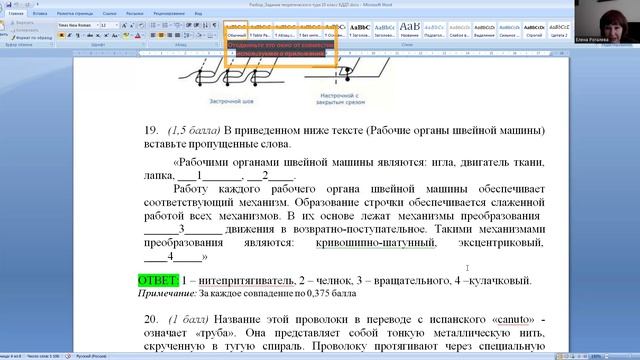
Task: Apply Название style from gallery
Action: click(409, 30)
